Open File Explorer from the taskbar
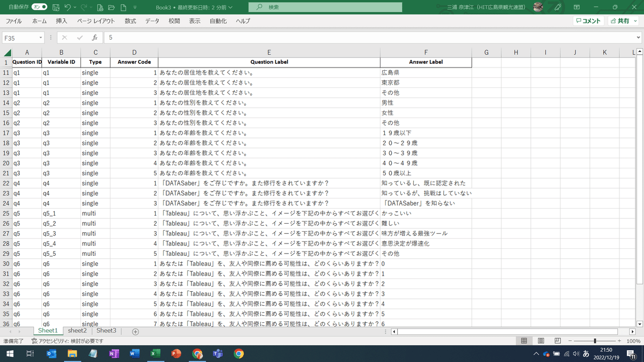 (72, 353)
